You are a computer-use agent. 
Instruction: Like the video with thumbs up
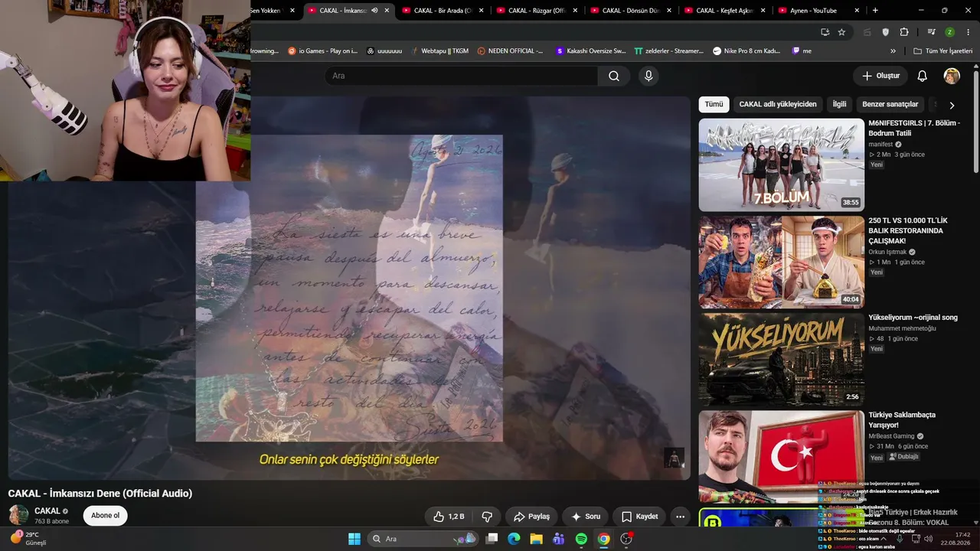449,517
